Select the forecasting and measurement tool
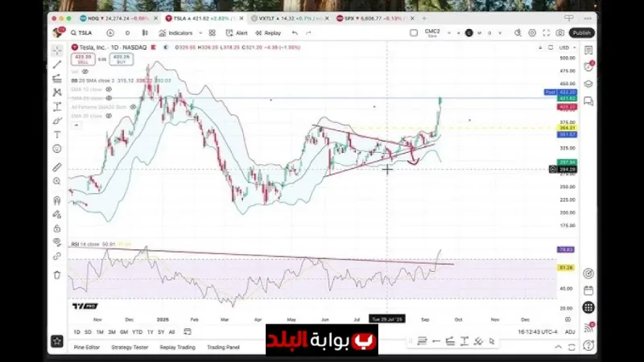 [57, 107]
